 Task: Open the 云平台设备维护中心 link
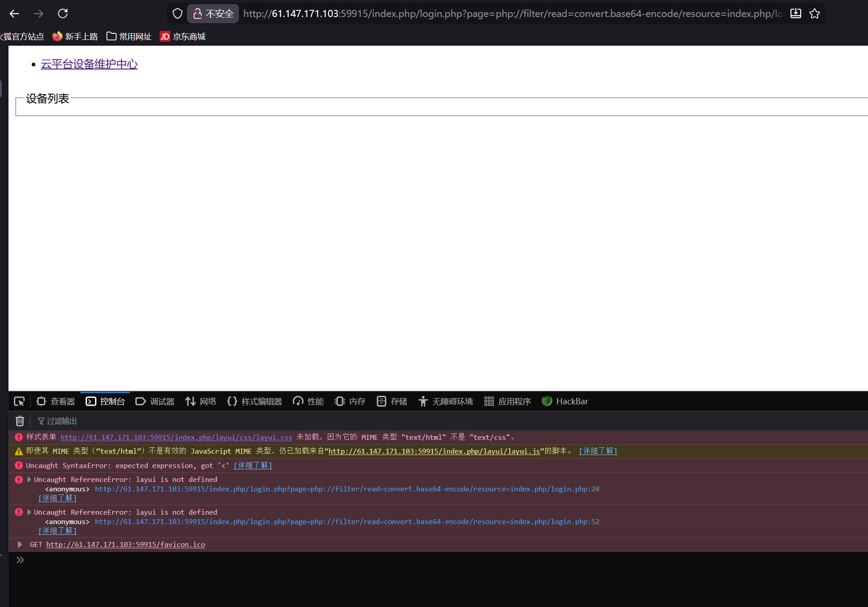(89, 64)
